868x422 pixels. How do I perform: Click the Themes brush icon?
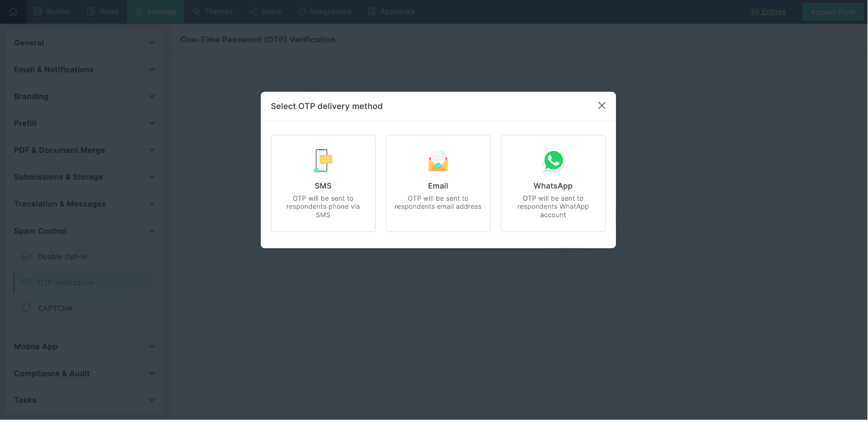196,12
